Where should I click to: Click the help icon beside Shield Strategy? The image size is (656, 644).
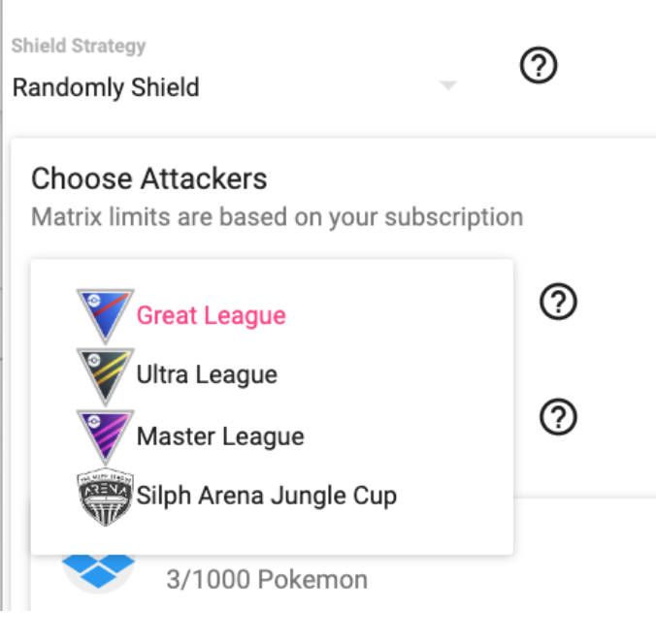click(539, 67)
